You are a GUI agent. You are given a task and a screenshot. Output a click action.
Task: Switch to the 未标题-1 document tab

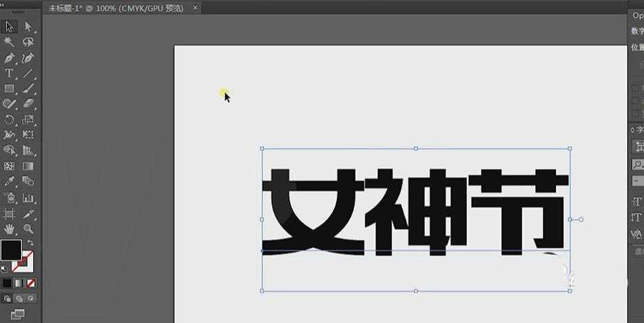116,8
